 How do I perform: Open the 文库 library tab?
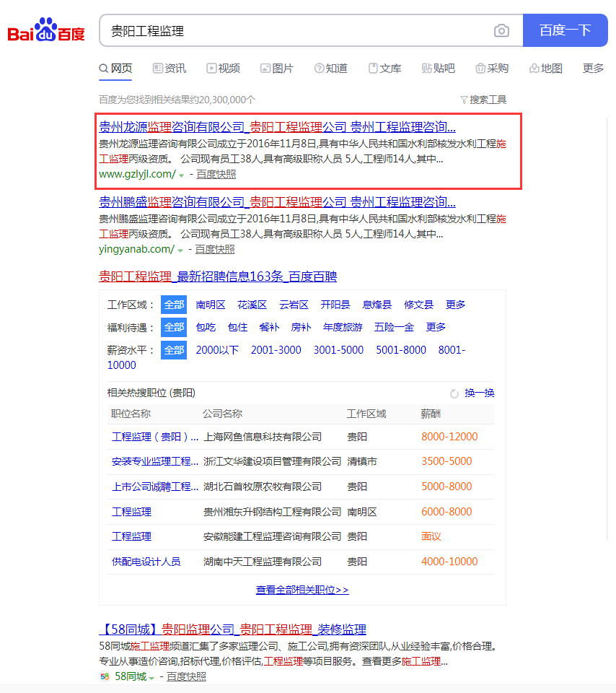pyautogui.click(x=384, y=69)
